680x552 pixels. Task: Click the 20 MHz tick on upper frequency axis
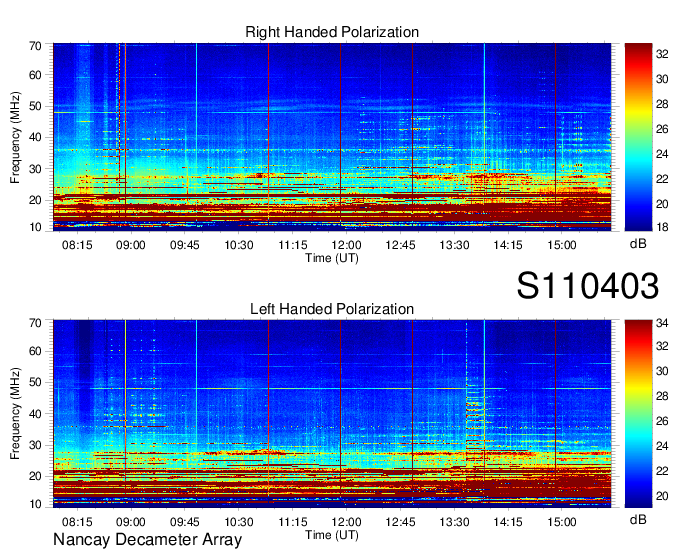tap(35, 200)
